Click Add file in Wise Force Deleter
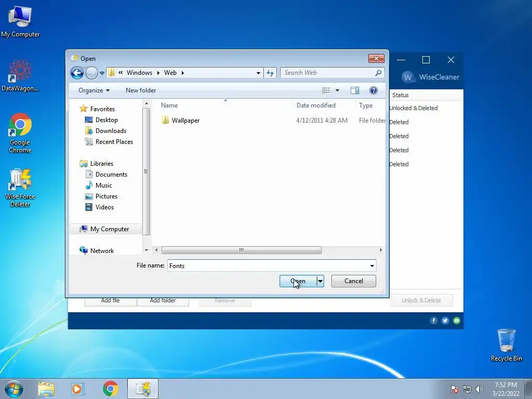Screen dimensions: 532x399 click(x=110, y=301)
